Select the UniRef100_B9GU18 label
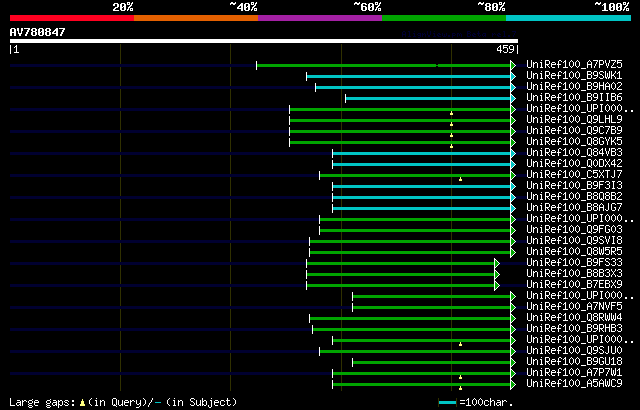This screenshot has width=640, height=410. pos(574,362)
